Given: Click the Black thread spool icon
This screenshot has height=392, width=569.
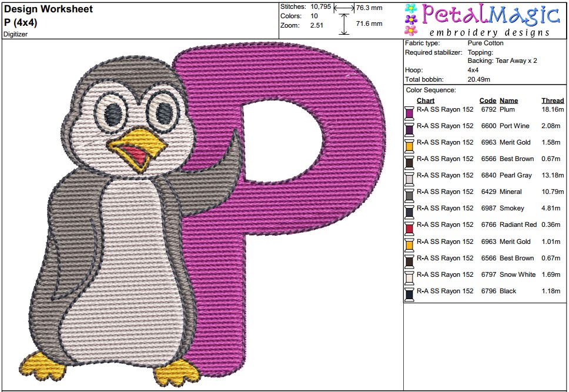Looking at the screenshot, I should (x=409, y=294).
